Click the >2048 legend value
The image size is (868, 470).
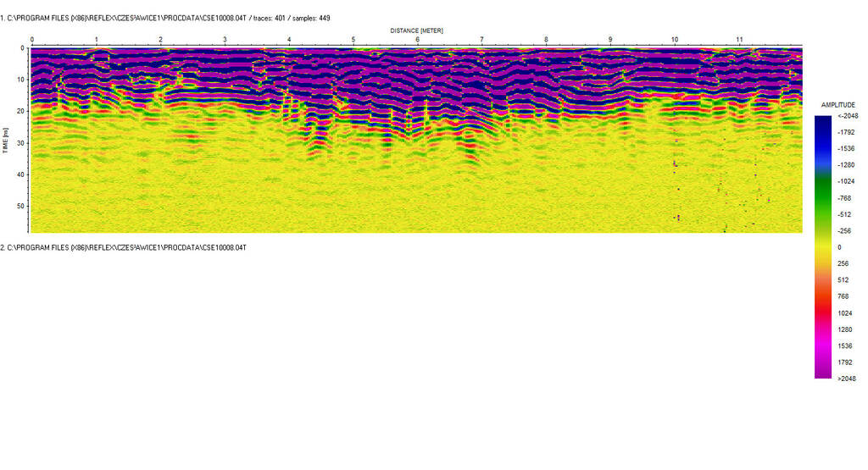[846, 379]
